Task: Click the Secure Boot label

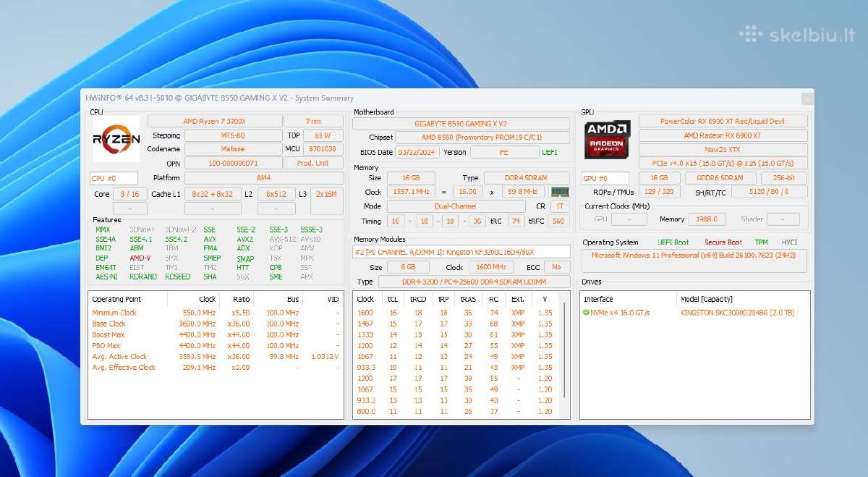Action: click(723, 242)
